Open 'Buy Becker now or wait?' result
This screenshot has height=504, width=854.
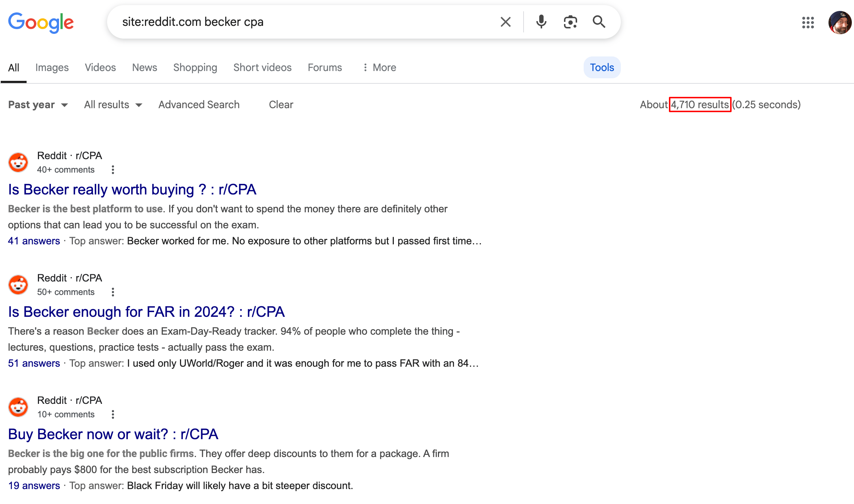pos(113,434)
